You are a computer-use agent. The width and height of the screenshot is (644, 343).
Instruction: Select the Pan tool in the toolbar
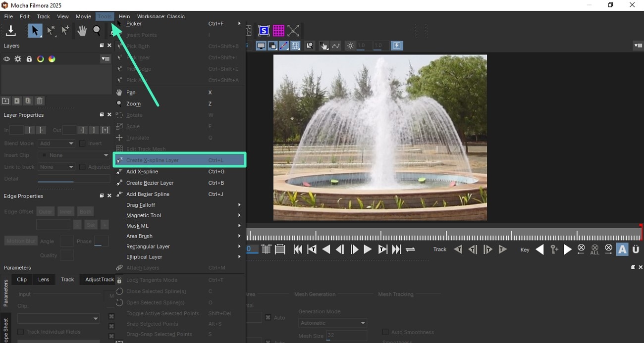pos(81,30)
